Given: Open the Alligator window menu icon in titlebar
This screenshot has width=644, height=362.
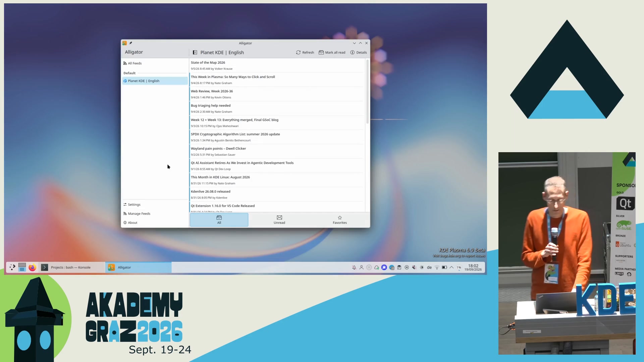Looking at the screenshot, I should point(124,43).
